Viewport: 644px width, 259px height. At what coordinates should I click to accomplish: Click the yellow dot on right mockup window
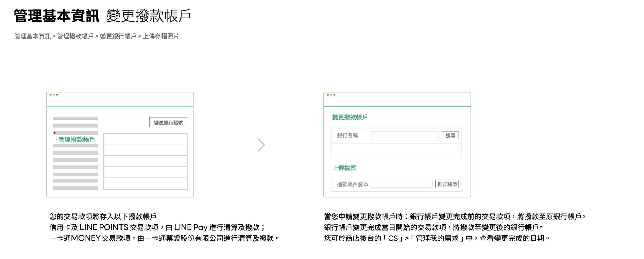[x=331, y=95]
